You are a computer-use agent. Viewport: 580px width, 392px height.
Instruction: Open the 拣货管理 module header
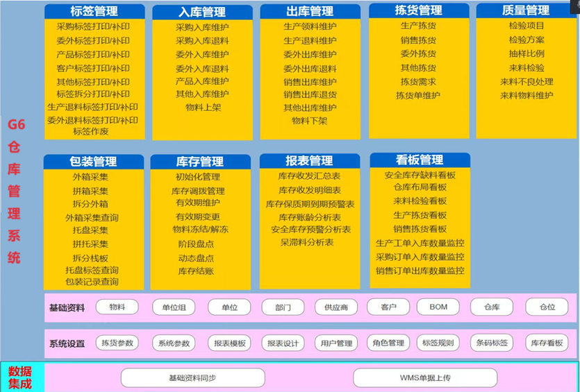click(419, 10)
